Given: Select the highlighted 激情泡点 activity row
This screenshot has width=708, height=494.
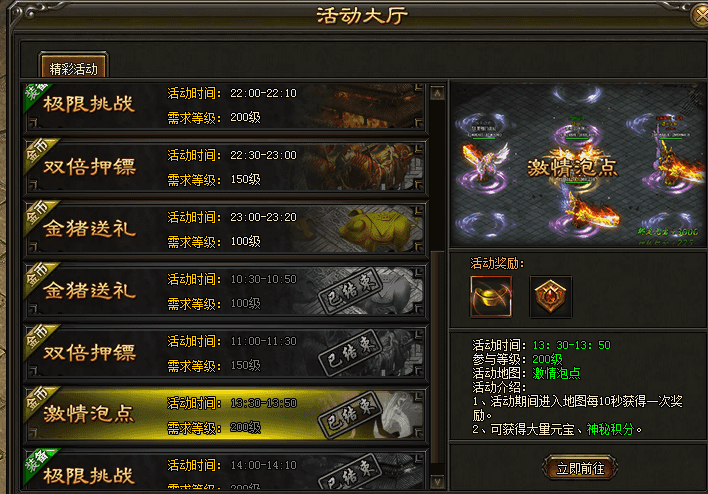Looking at the screenshot, I should 225,415.
